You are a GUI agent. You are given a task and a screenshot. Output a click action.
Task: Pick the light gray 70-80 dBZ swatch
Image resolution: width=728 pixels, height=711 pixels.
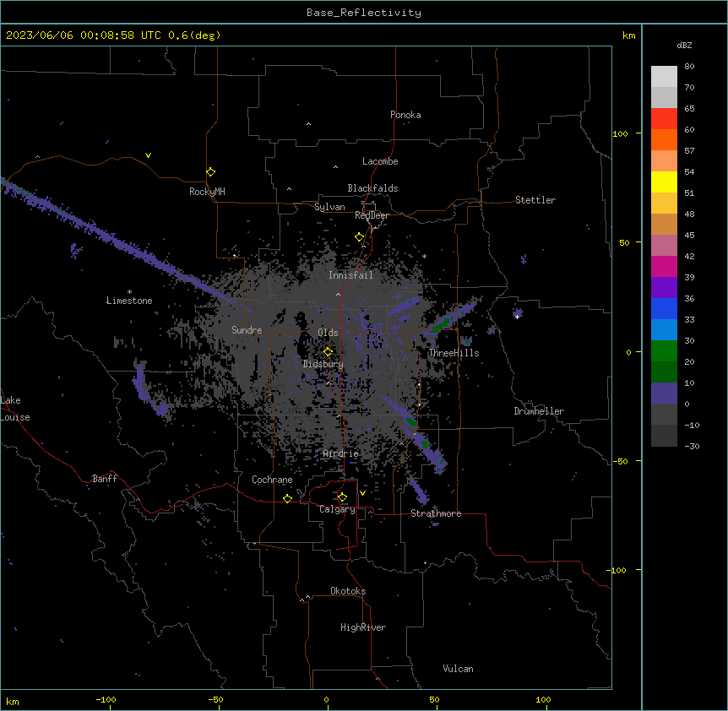click(x=664, y=77)
